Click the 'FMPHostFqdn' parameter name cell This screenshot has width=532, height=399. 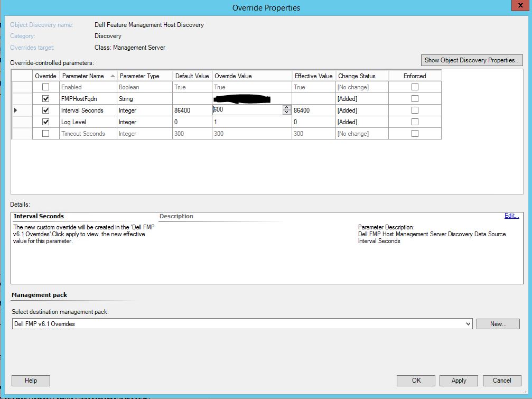(x=88, y=99)
